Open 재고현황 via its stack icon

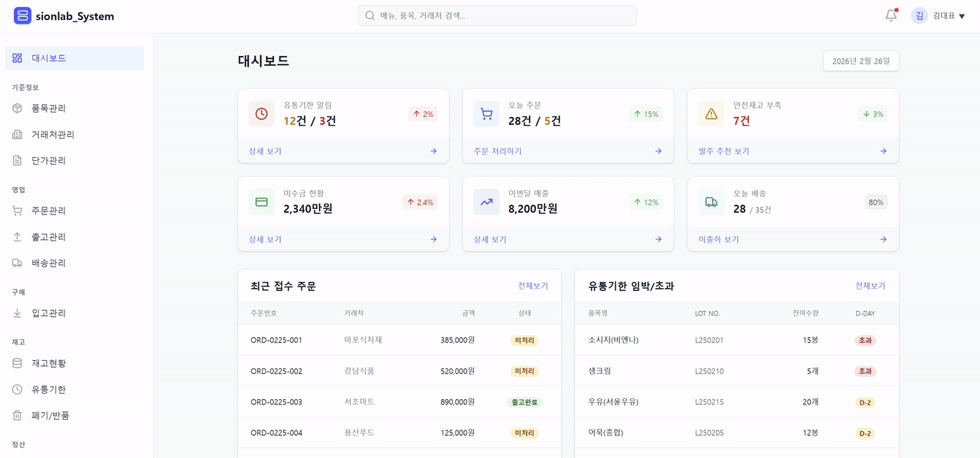click(x=17, y=363)
